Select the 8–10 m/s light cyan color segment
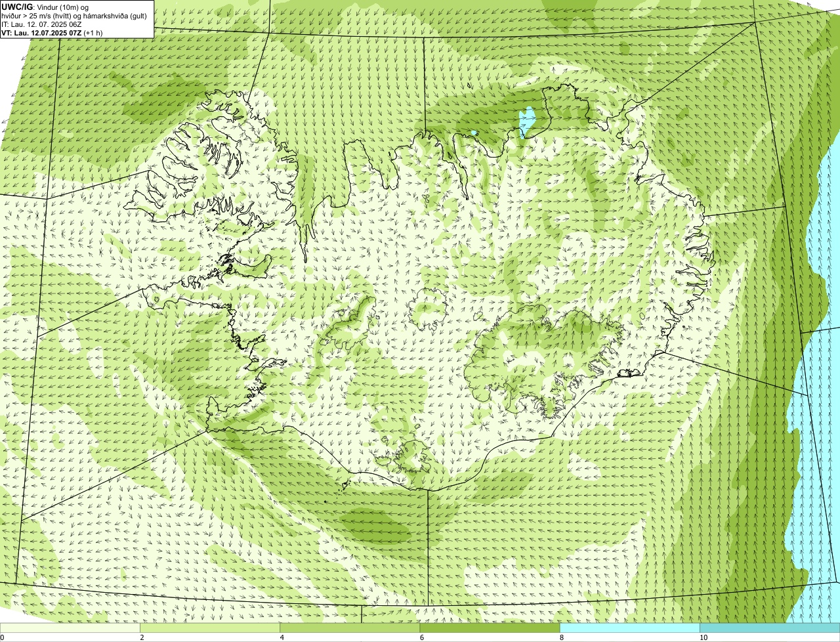 630,628
